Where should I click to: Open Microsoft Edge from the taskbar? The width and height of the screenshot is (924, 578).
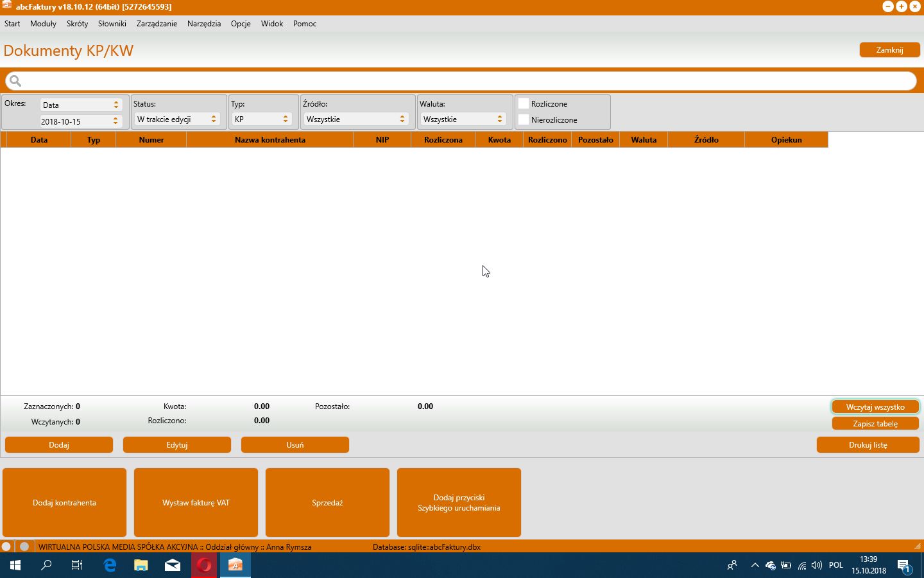coord(110,565)
